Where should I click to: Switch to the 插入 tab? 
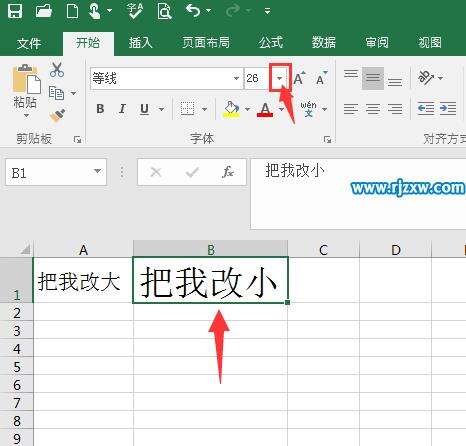coord(140,42)
